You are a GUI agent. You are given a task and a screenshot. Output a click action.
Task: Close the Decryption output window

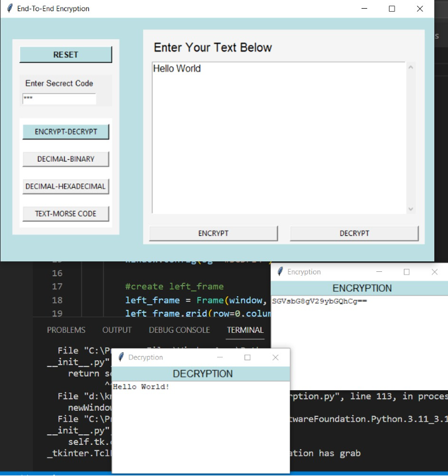click(275, 357)
